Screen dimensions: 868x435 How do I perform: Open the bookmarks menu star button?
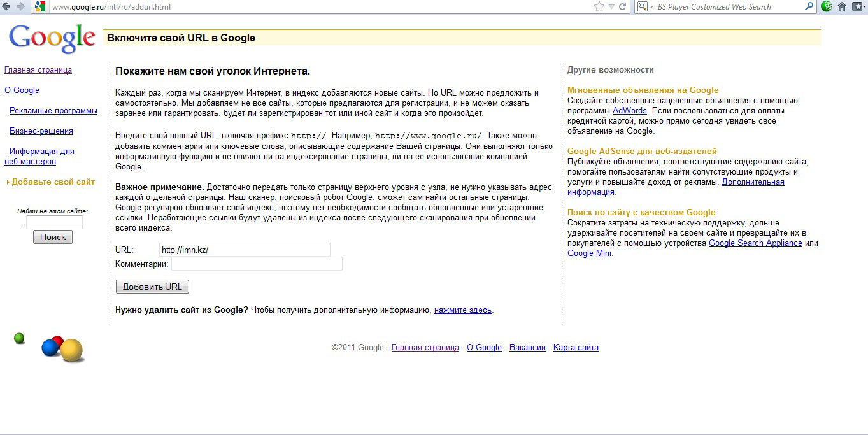[x=857, y=7]
